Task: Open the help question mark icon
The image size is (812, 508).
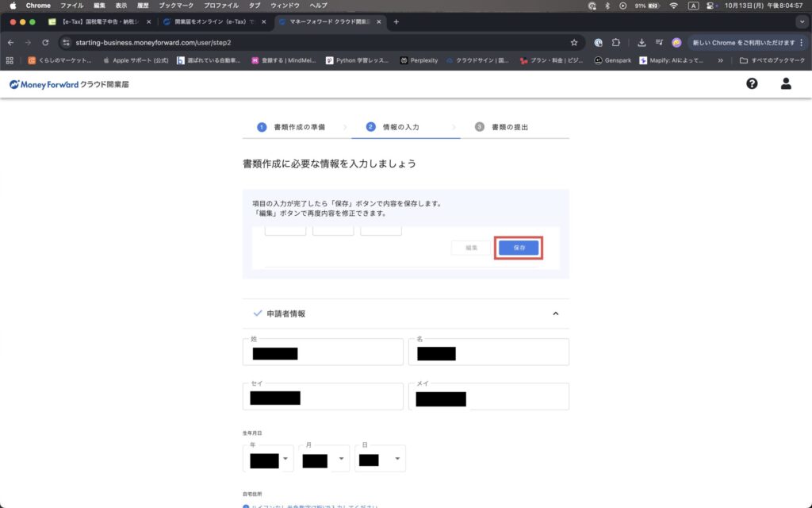Action: [752, 83]
